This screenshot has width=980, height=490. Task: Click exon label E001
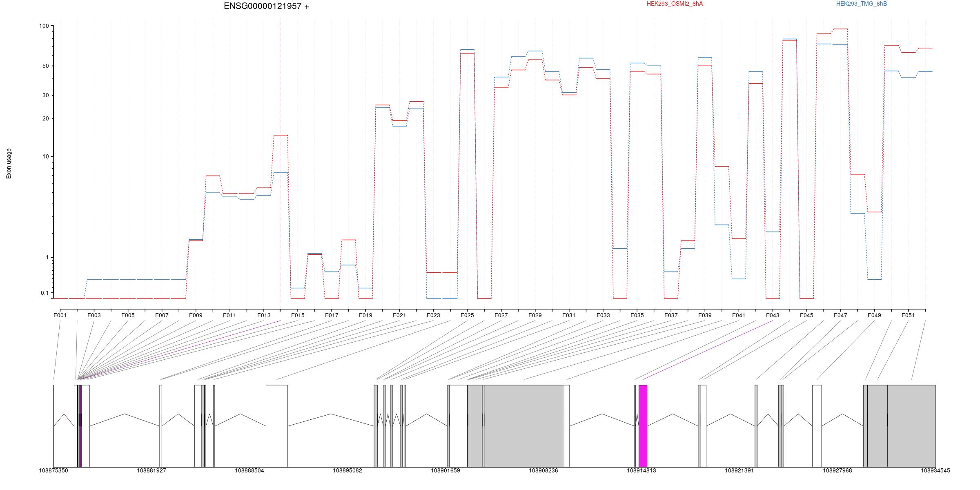tap(60, 315)
